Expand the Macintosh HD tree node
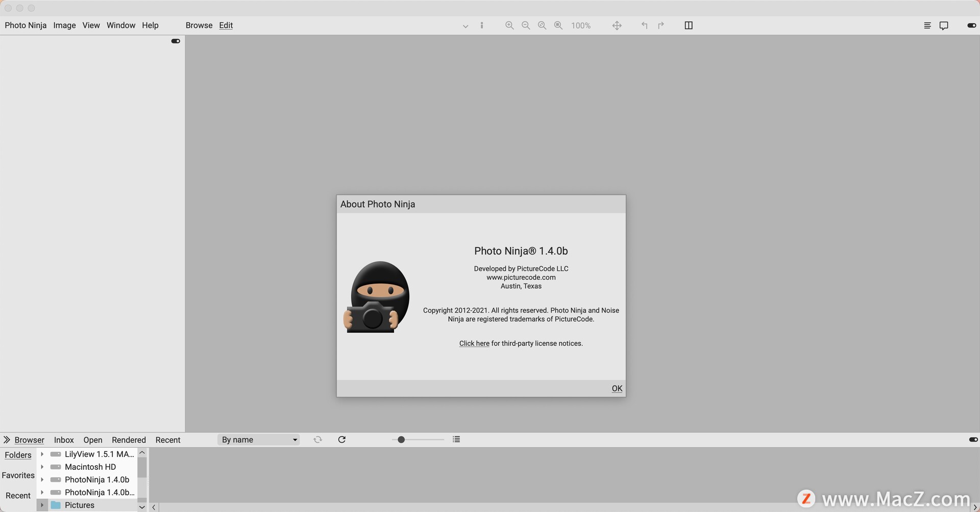This screenshot has height=512, width=980. [42, 467]
